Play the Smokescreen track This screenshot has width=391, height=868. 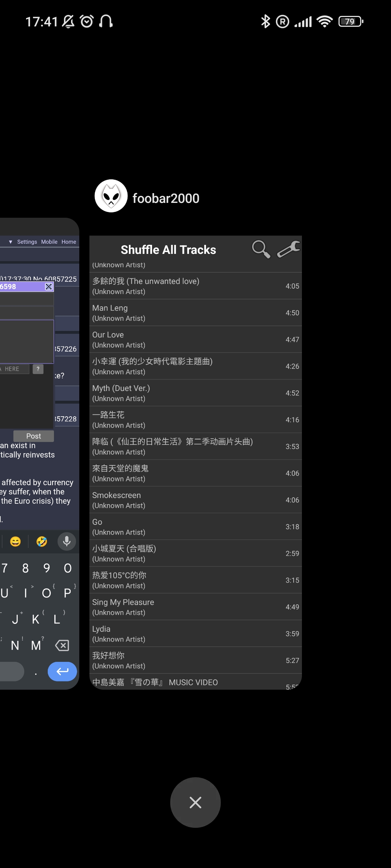click(x=195, y=500)
